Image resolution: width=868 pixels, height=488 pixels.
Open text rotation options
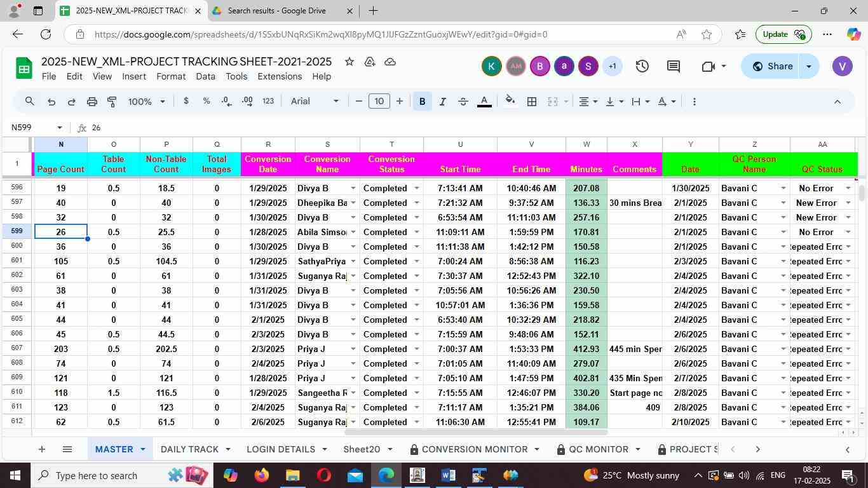tap(667, 102)
